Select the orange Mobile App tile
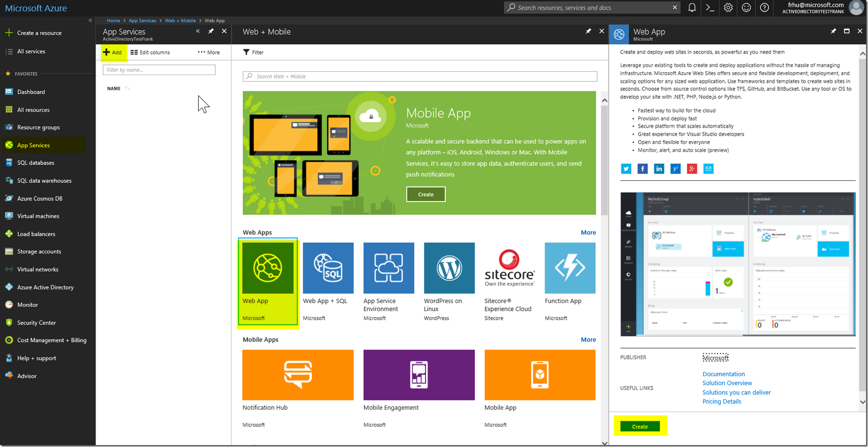Viewport: 868px width, 447px height. (x=540, y=388)
